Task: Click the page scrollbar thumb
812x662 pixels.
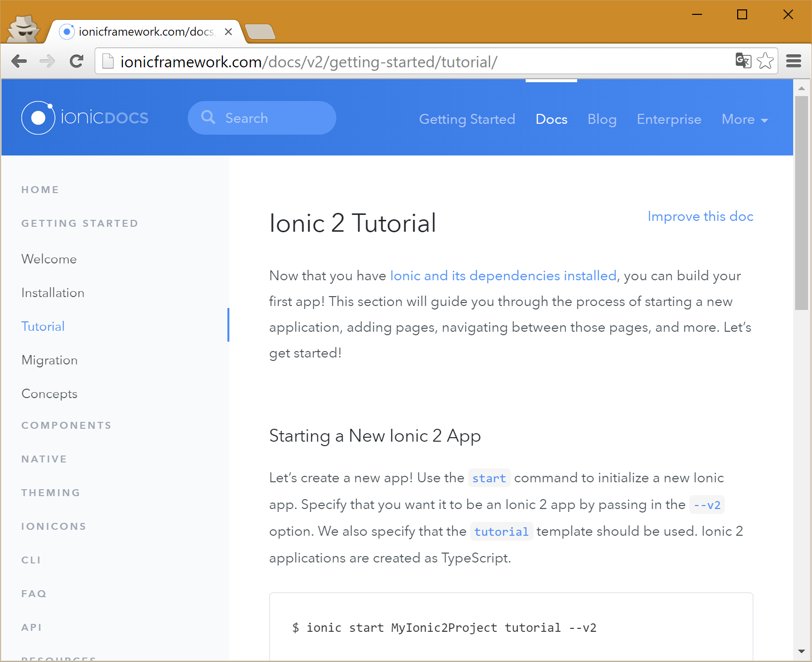Action: [801, 203]
